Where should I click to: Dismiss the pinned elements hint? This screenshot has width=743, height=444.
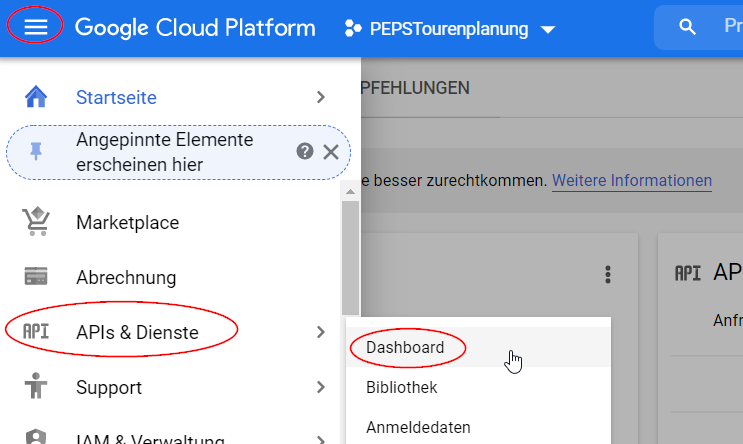tap(331, 152)
